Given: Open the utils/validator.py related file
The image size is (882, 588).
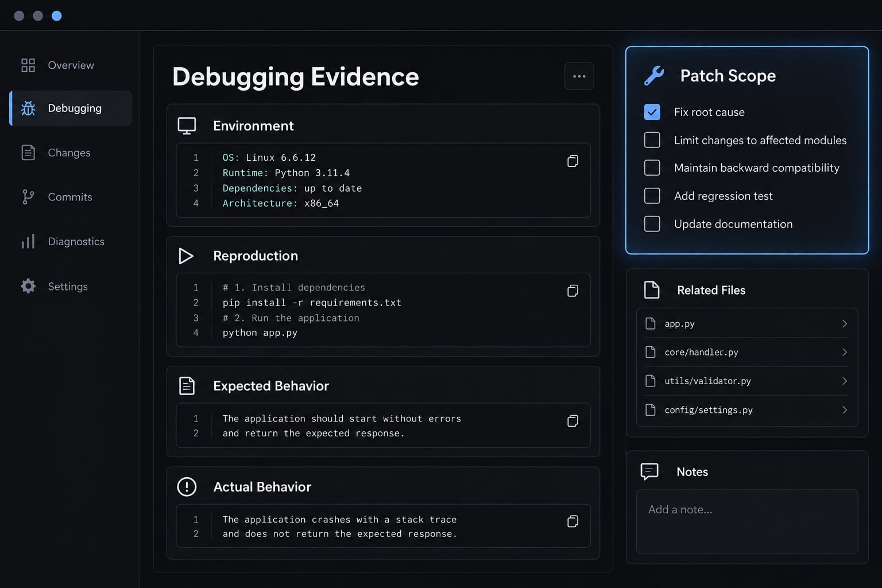Looking at the screenshot, I should coord(747,381).
